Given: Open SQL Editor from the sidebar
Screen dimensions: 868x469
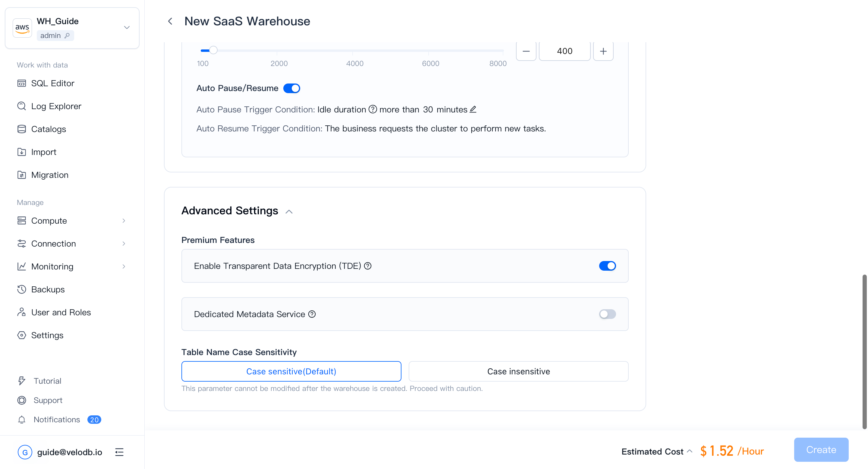Looking at the screenshot, I should [52, 83].
